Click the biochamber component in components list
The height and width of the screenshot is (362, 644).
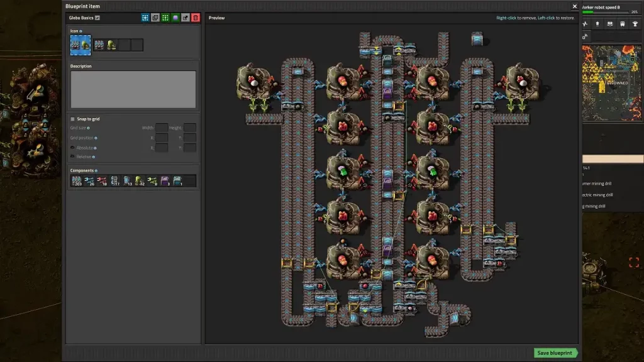(140, 180)
